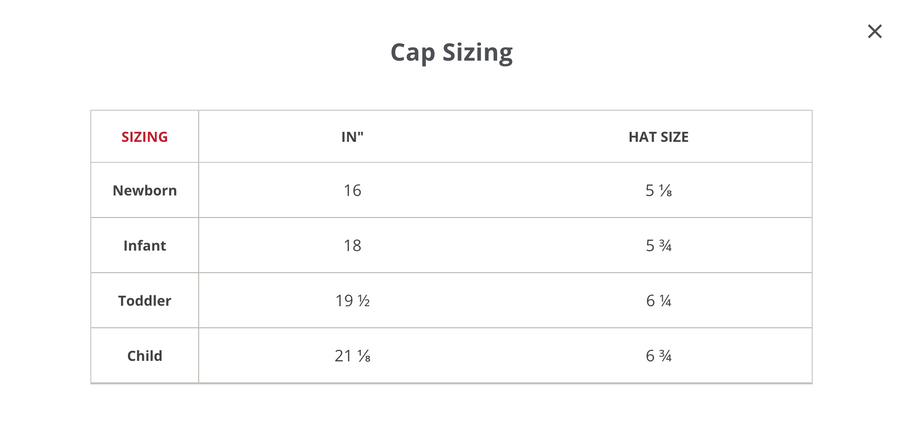900x422 pixels.
Task: Click the Cap Sizing heading
Action: pyautogui.click(x=451, y=52)
